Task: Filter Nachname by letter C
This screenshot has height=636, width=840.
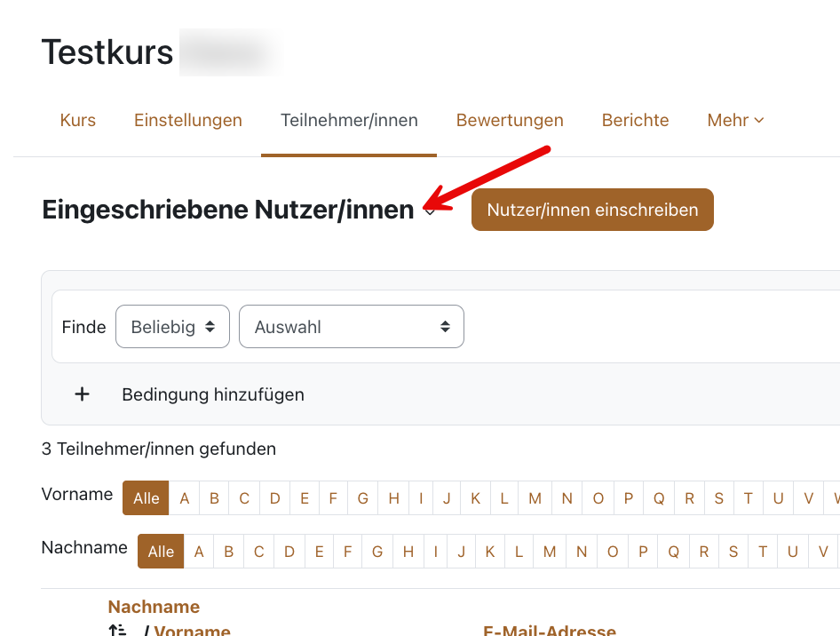Action: (258, 552)
